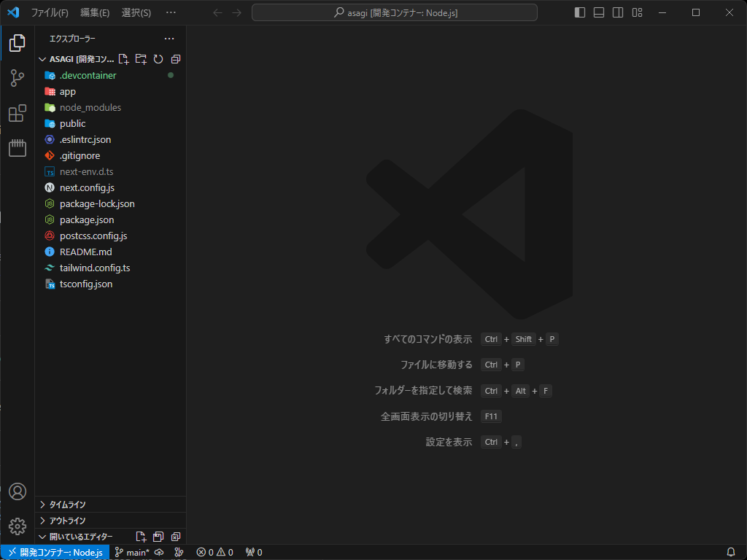Open the Source Control view
This screenshot has height=560, width=747.
point(18,77)
